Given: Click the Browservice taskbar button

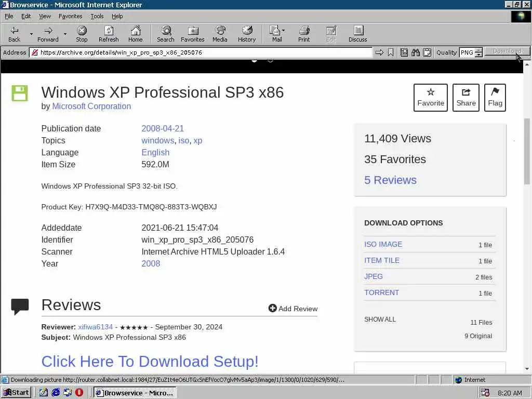Looking at the screenshot, I should click(135, 393).
